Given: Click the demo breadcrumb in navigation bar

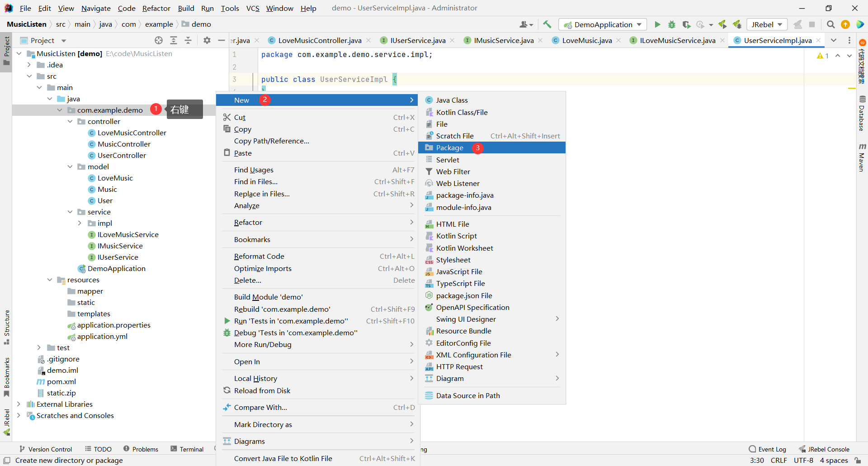Looking at the screenshot, I should 197,24.
